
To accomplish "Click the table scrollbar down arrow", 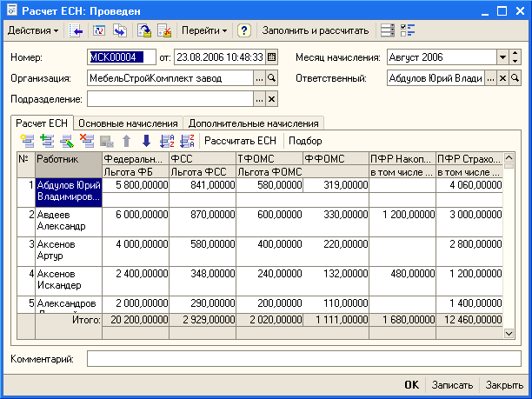I will pyautogui.click(x=509, y=334).
